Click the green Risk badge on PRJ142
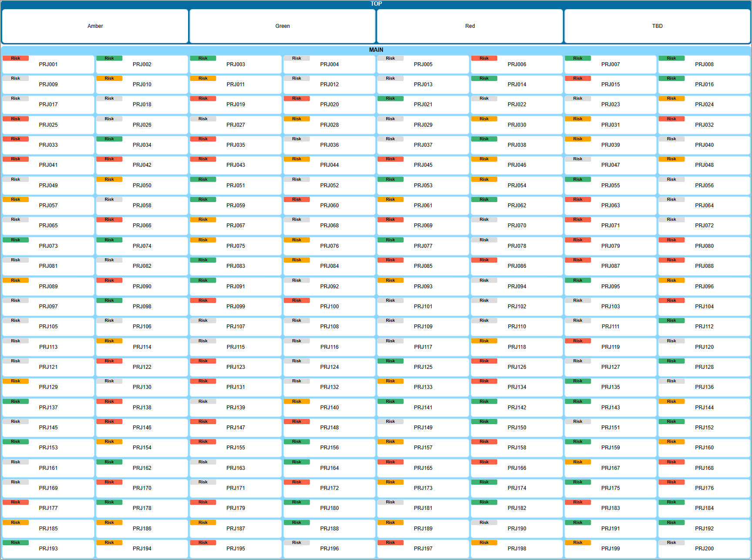Viewport: 752px width, 560px height. 484,401
